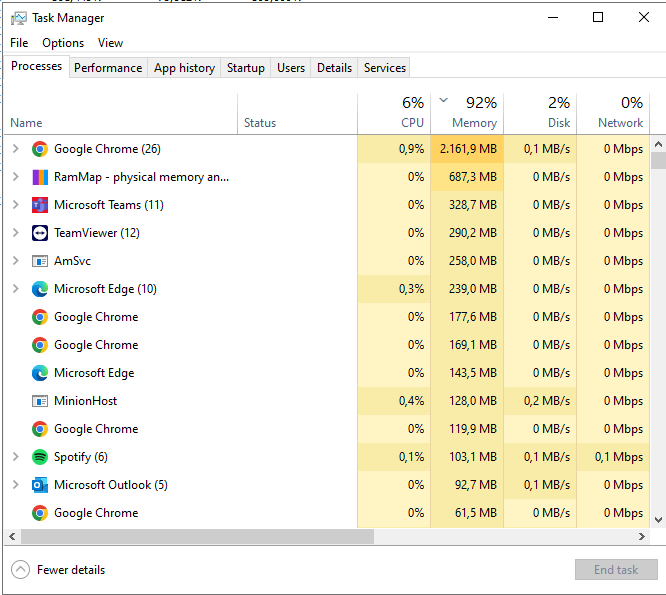Click the horizontal scrollbar right arrow
The width and height of the screenshot is (666, 595).
pyautogui.click(x=642, y=536)
